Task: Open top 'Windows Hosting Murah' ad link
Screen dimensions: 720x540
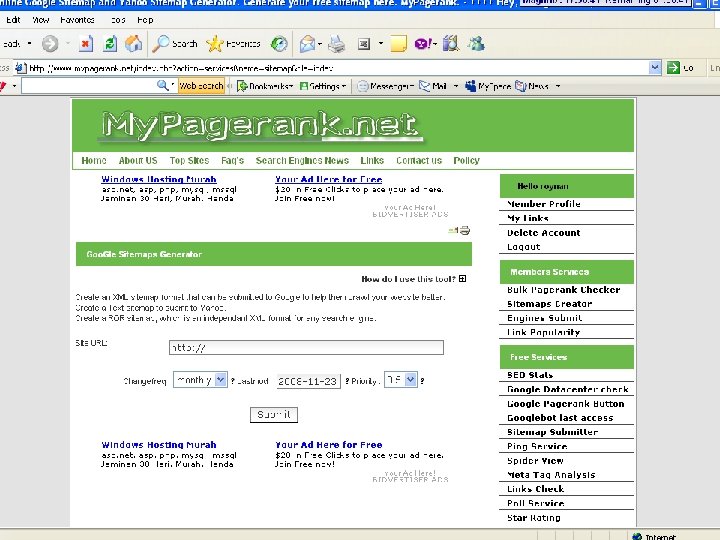Action: (x=159, y=179)
